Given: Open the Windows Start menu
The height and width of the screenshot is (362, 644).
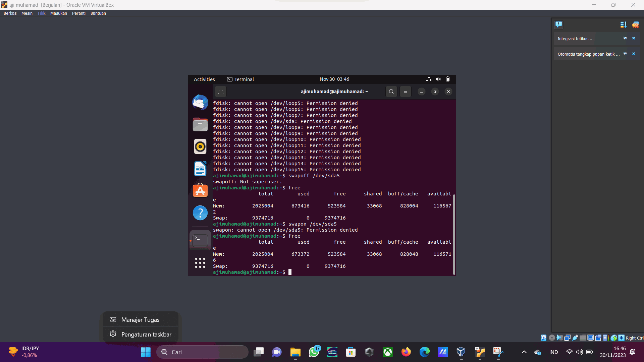Looking at the screenshot, I should (146, 352).
